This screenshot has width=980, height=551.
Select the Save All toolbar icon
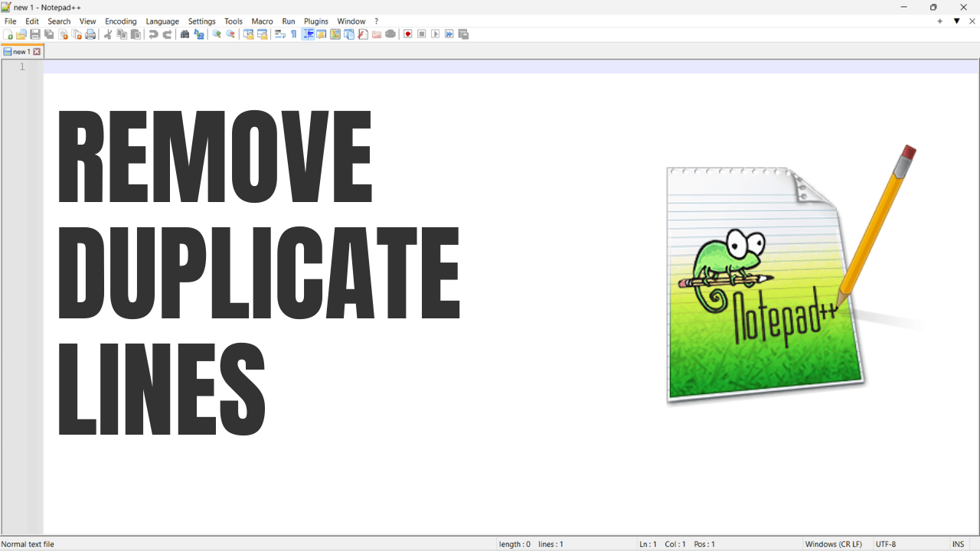48,34
